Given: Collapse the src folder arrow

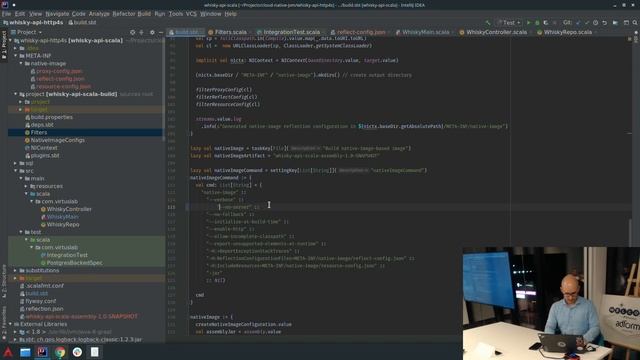Looking at the screenshot, I should [16, 171].
